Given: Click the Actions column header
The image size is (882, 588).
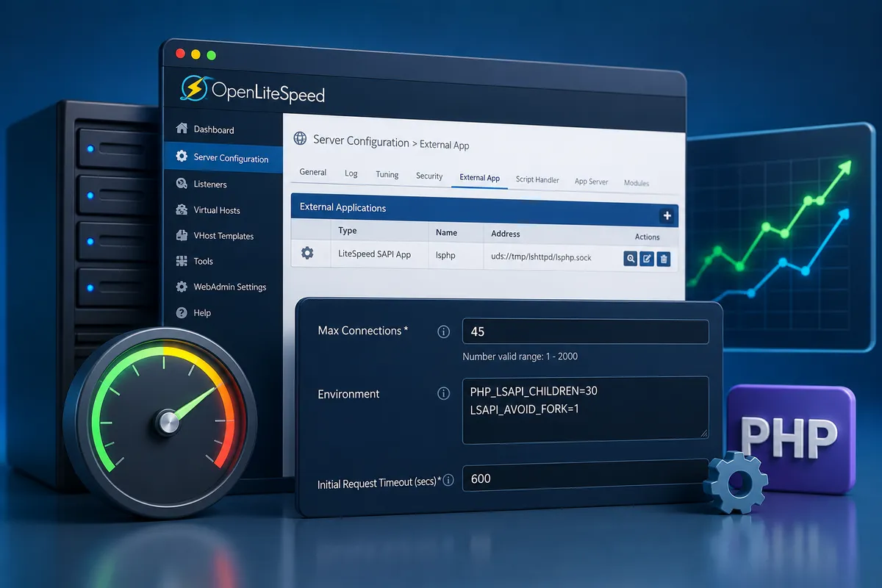Looking at the screenshot, I should pyautogui.click(x=647, y=237).
